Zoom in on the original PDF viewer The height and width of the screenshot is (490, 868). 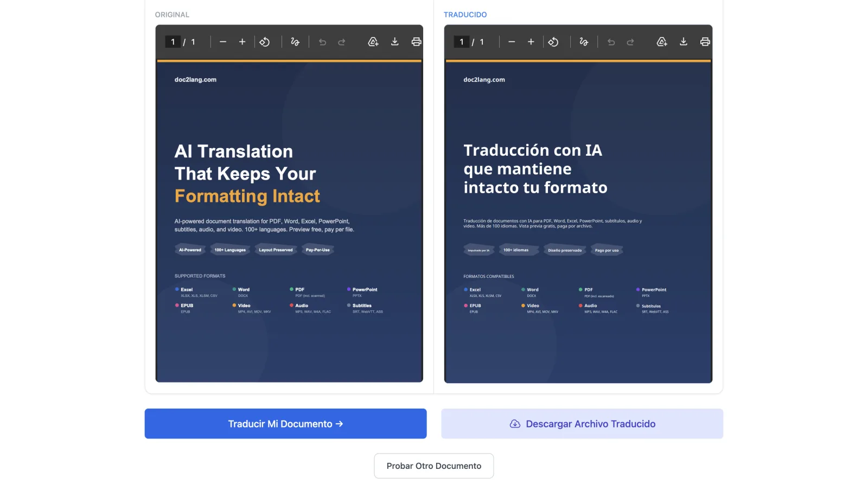(242, 42)
